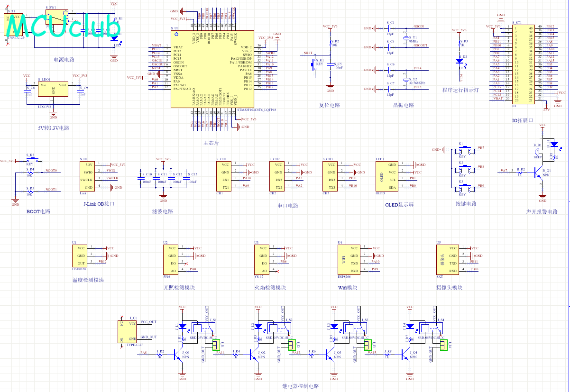The height and width of the screenshot is (392, 570).
Task: Click the B_B1 BEEP buzzer symbol
Action: [x=538, y=152]
